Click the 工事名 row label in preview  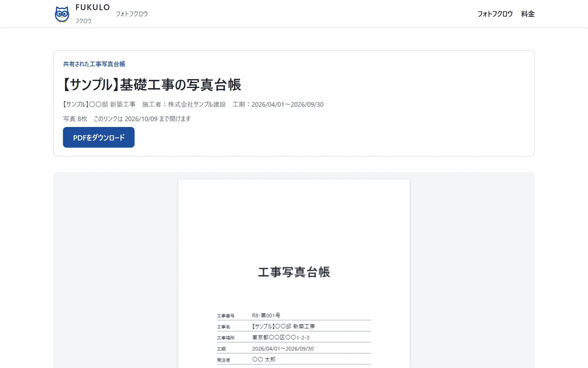(224, 327)
